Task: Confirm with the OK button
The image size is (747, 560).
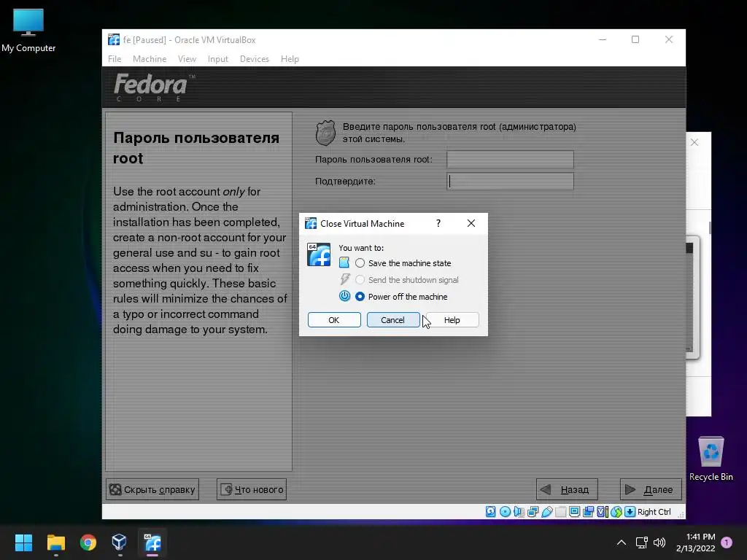Action: 334,320
